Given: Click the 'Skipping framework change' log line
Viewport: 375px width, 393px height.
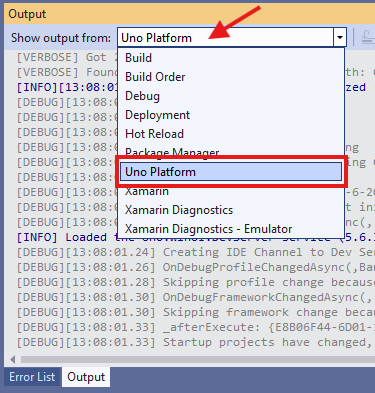Looking at the screenshot, I should [x=195, y=312].
